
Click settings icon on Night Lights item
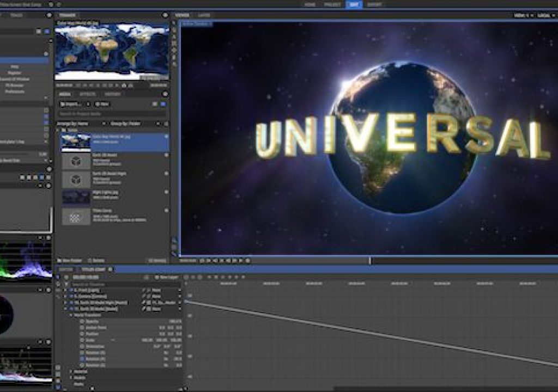click(166, 192)
